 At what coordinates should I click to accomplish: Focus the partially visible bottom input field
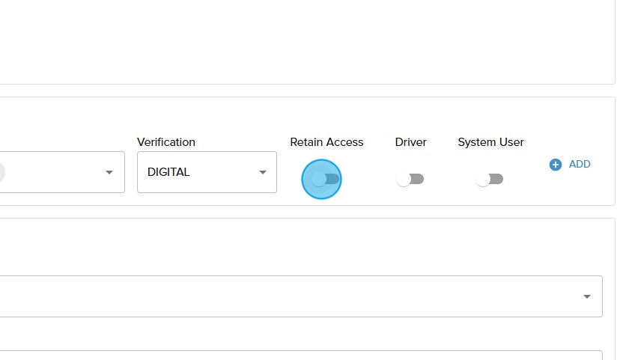click(x=300, y=356)
